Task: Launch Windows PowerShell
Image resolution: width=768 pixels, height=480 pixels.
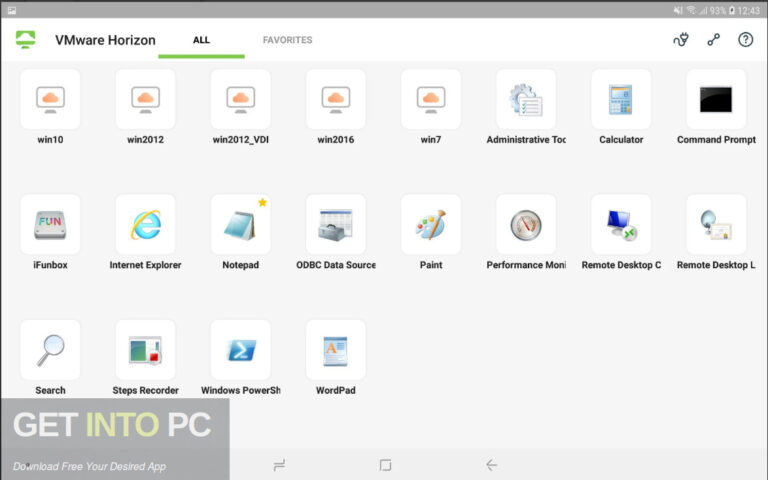Action: pyautogui.click(x=240, y=350)
